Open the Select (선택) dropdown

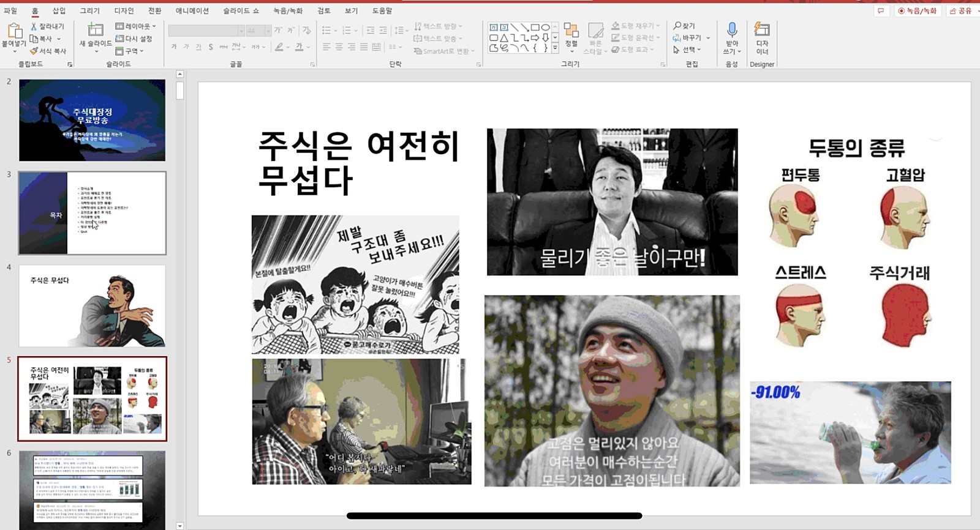coord(687,50)
